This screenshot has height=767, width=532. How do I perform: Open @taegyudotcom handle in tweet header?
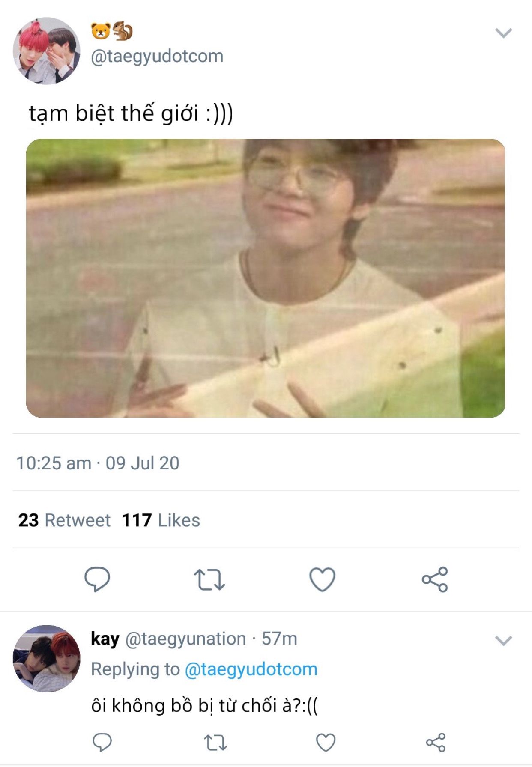click(x=157, y=56)
